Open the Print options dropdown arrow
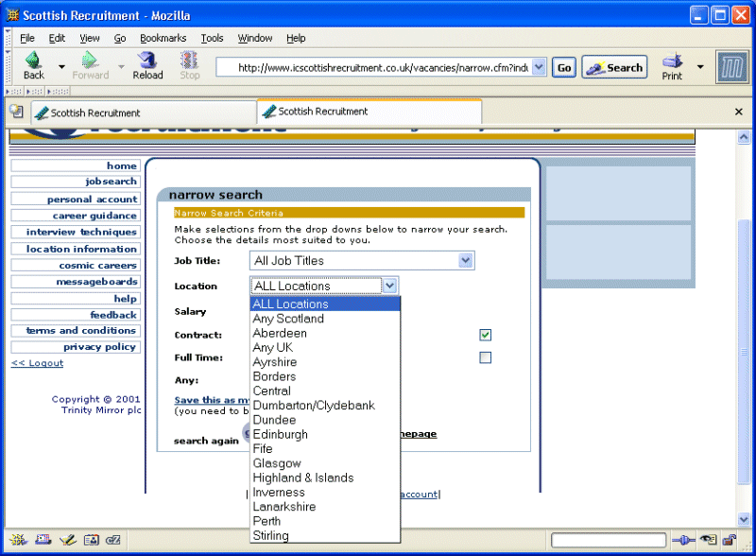The height and width of the screenshot is (556, 756). click(x=700, y=66)
